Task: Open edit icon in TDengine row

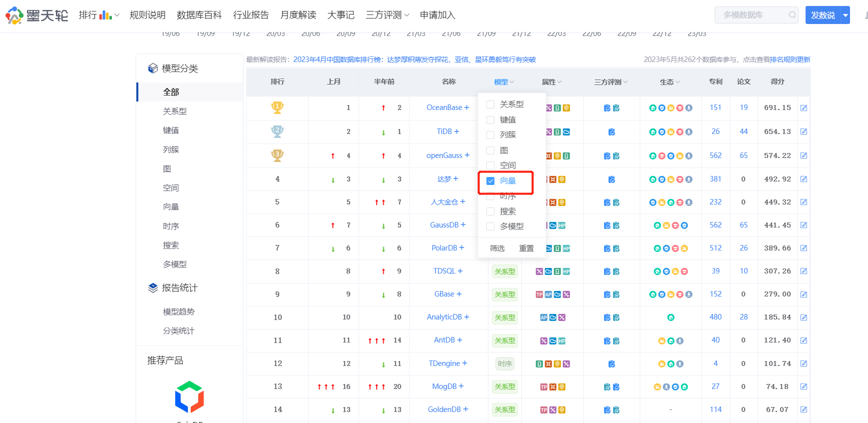Action: 804,364
